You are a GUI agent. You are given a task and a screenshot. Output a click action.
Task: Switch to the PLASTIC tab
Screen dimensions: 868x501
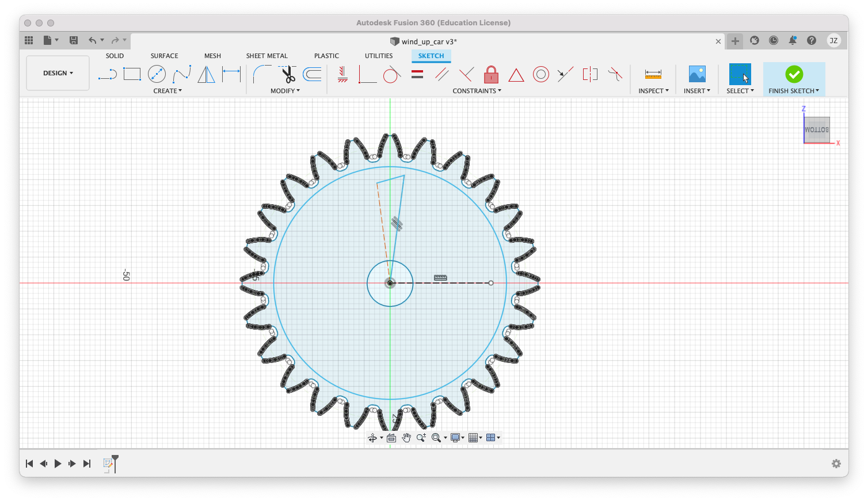point(326,56)
